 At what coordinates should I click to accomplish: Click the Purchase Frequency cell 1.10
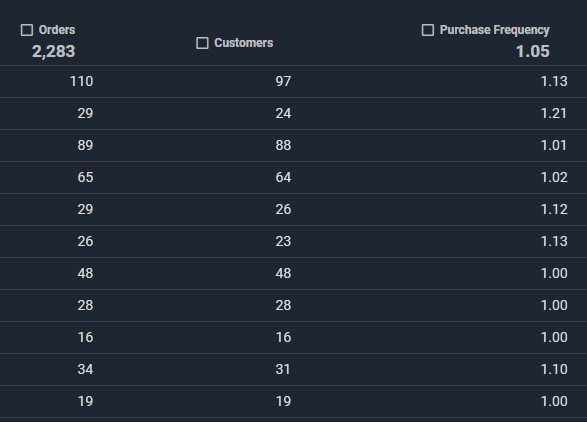(x=554, y=370)
